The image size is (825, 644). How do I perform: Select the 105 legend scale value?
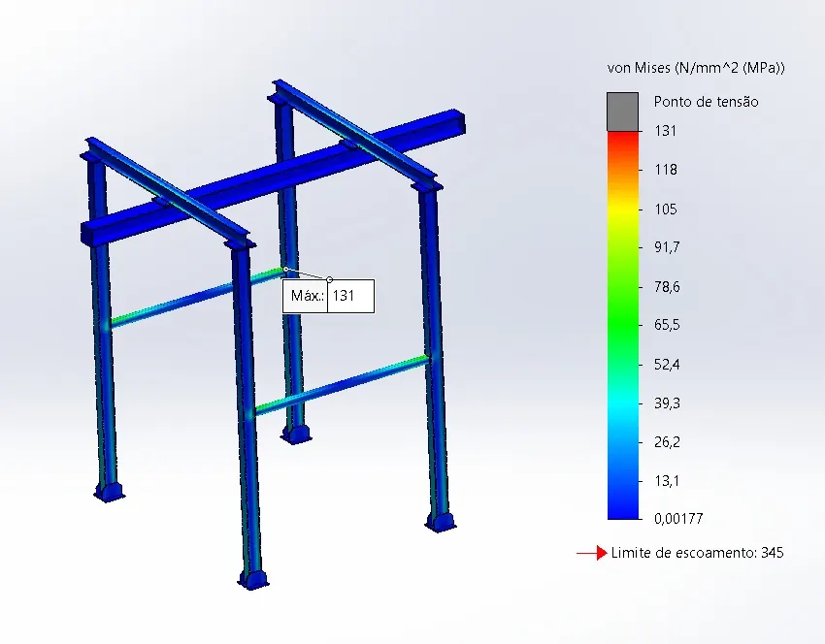coord(666,209)
